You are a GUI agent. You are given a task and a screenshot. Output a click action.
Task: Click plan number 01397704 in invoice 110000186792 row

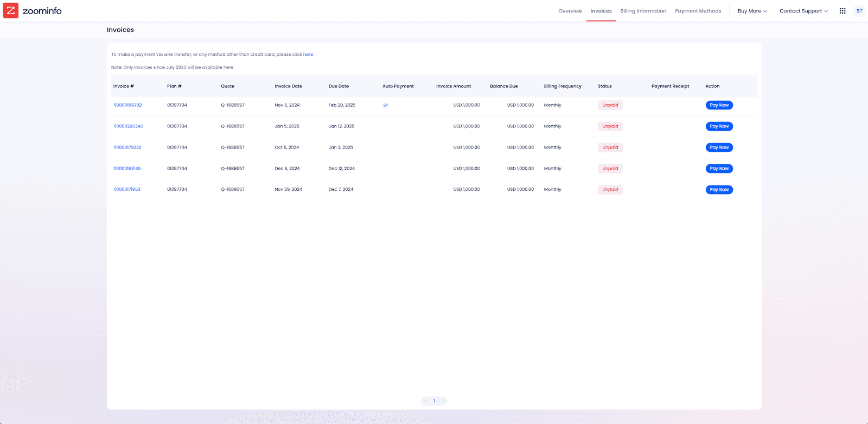tap(177, 105)
